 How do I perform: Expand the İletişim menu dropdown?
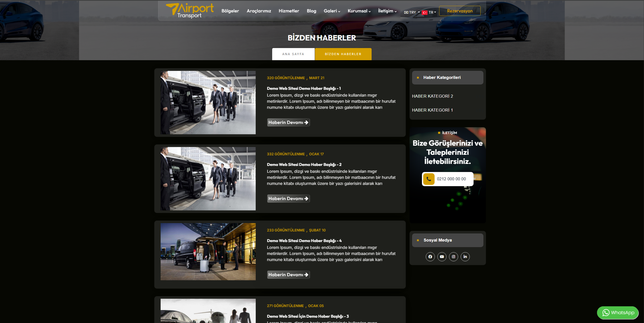click(x=387, y=11)
